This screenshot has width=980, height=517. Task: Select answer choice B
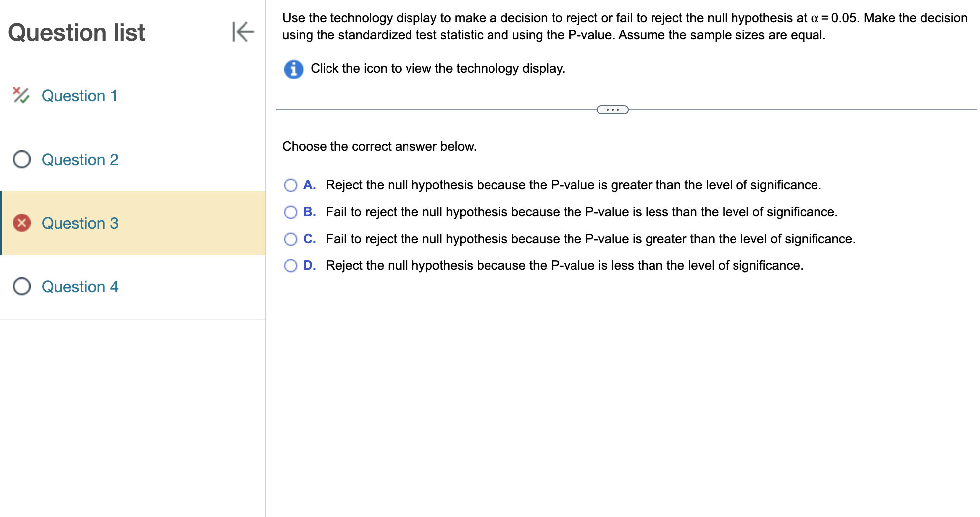point(291,212)
